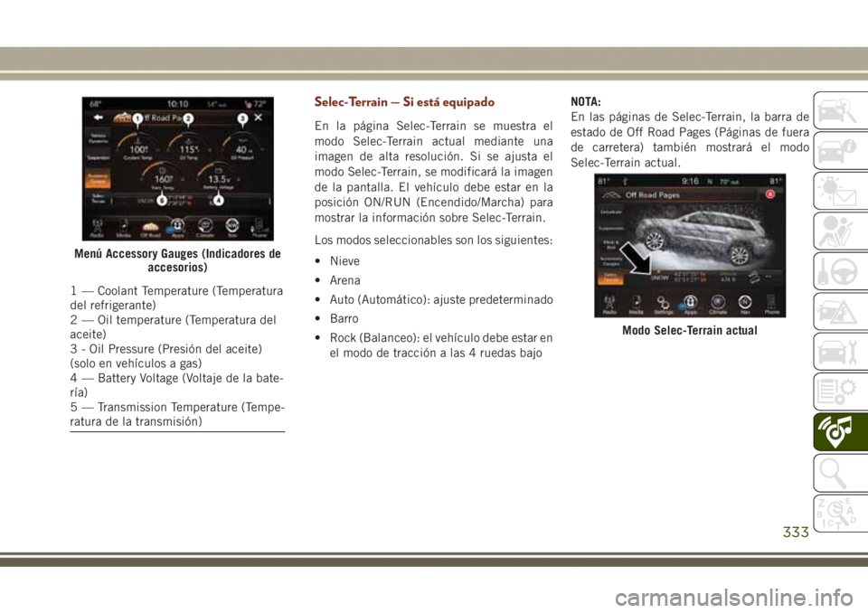This screenshot has height=613, width=868.
Task: Open the key and steering wheel tab
Action: click(x=840, y=271)
